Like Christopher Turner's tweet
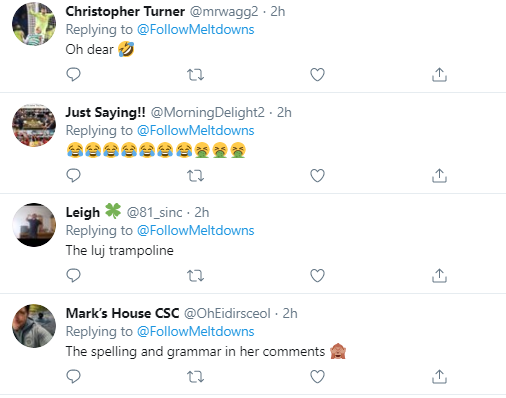The image size is (506, 398). click(x=317, y=75)
